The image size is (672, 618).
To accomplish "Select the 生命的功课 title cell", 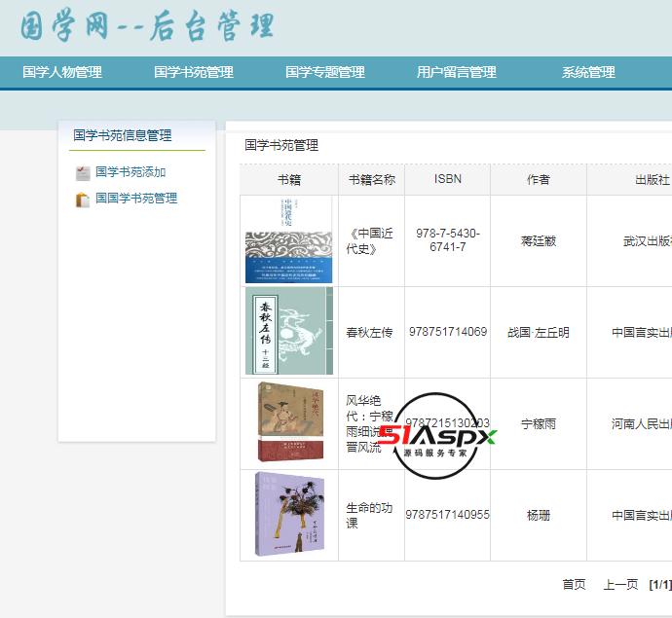I will (x=372, y=515).
